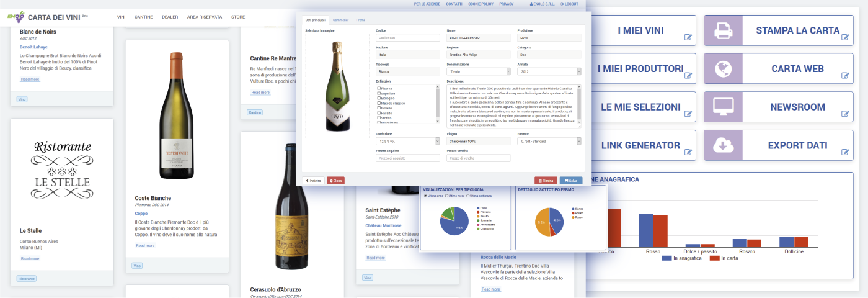Click the Elimina delete button

[546, 181]
